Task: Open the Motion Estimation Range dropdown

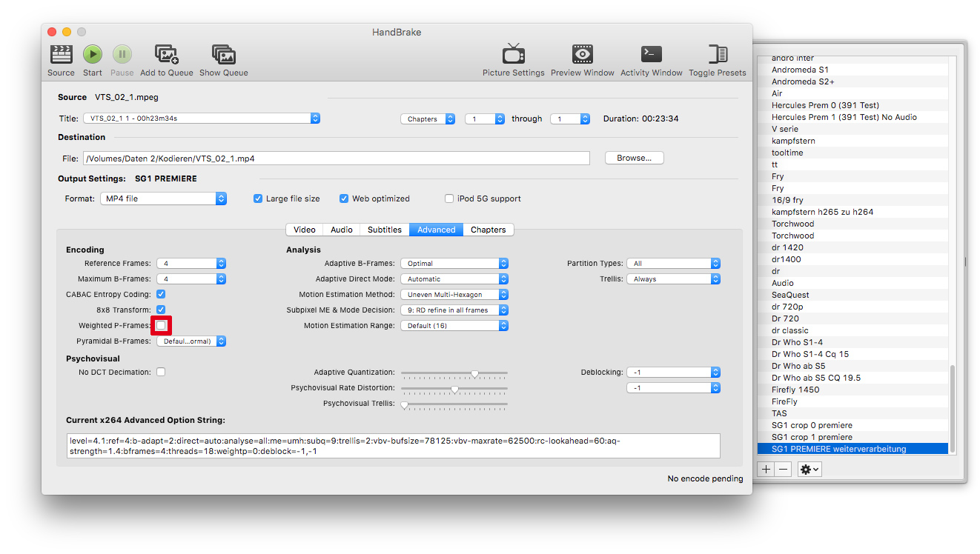Action: pyautogui.click(x=454, y=326)
